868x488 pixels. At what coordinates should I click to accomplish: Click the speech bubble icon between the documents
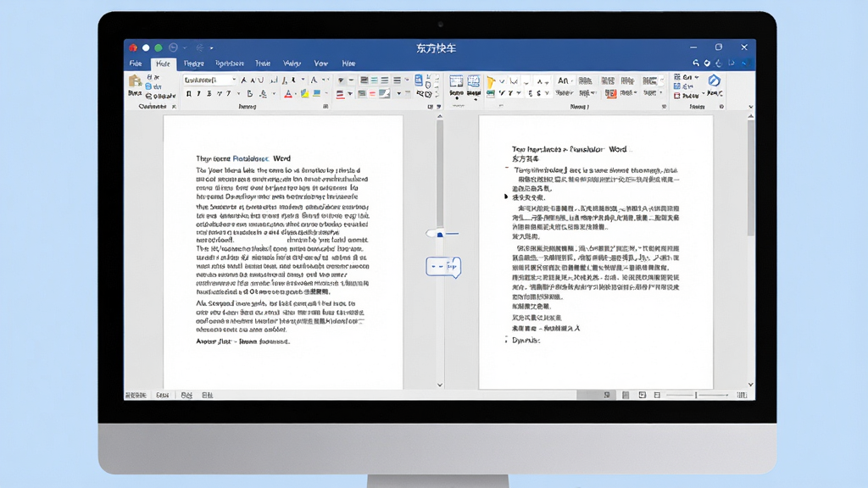(443, 267)
